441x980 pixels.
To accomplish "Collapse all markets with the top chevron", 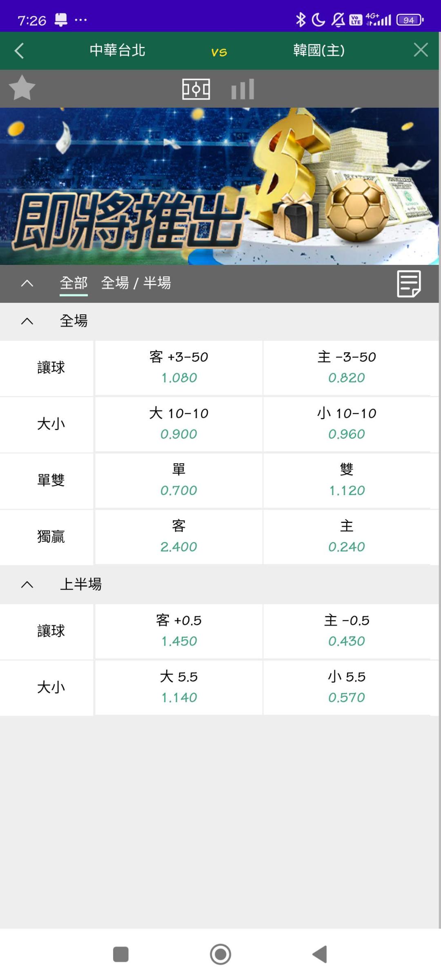I will point(27,283).
